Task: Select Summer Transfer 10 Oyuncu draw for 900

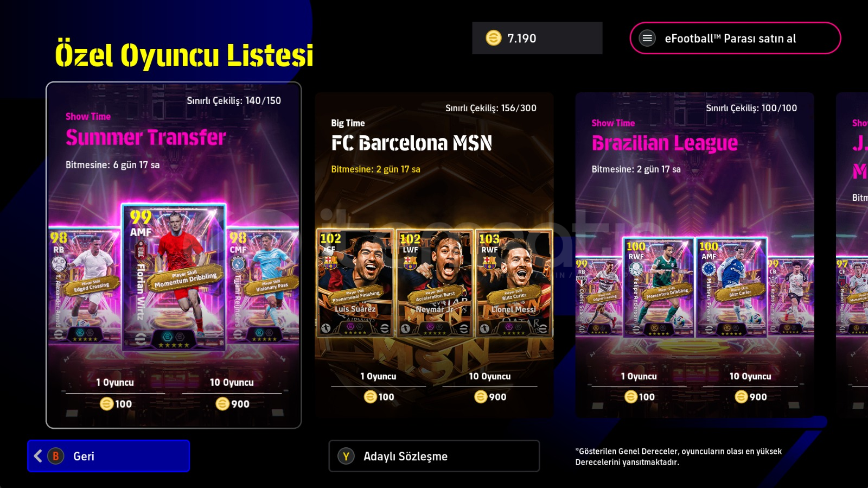Action: click(232, 394)
